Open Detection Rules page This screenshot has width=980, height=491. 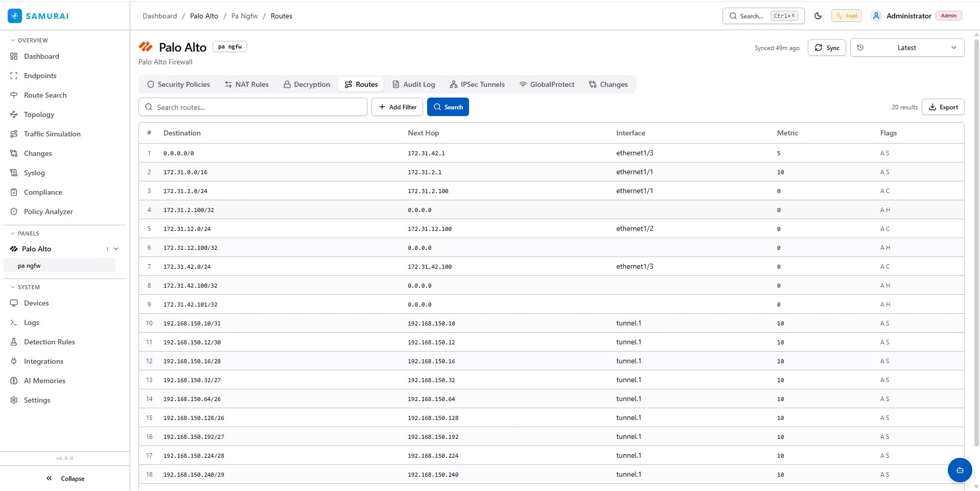[49, 342]
